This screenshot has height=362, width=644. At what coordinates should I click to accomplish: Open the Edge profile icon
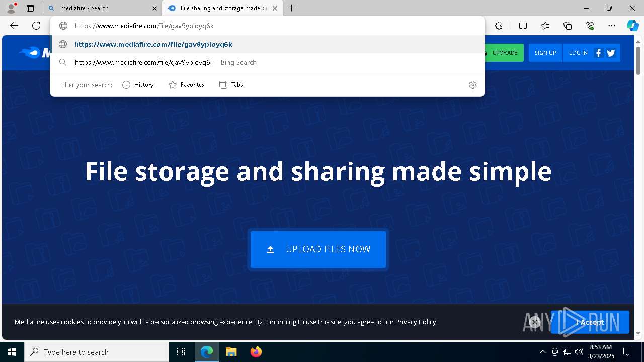tap(11, 8)
